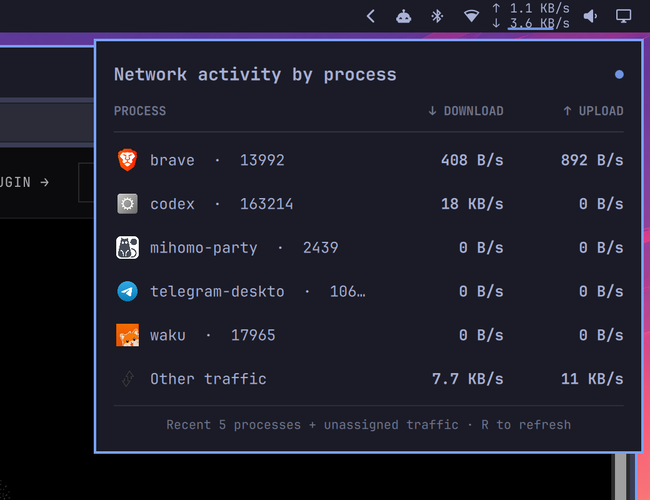Select mihomo-party PID 2439
Image resolution: width=650 pixels, height=500 pixels.
click(x=320, y=248)
